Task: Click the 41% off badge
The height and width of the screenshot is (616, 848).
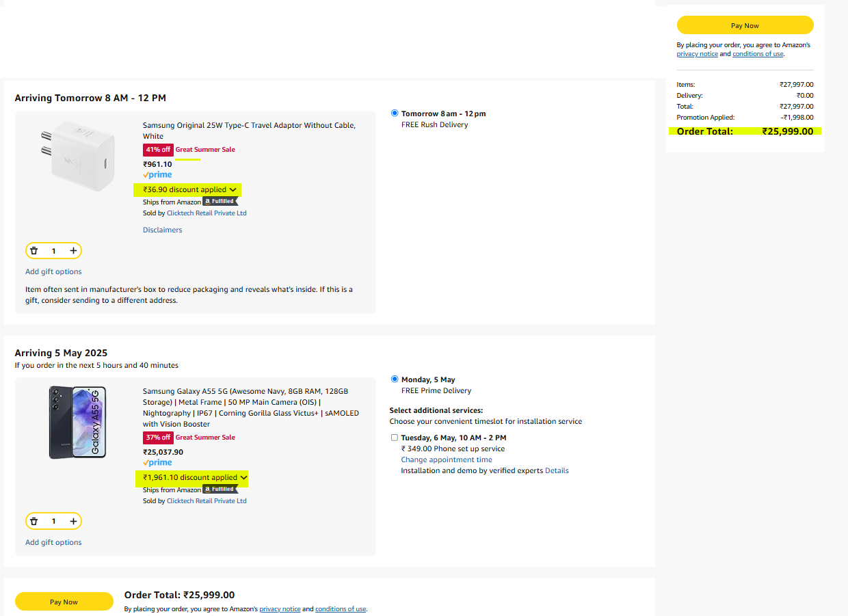Action: [158, 150]
